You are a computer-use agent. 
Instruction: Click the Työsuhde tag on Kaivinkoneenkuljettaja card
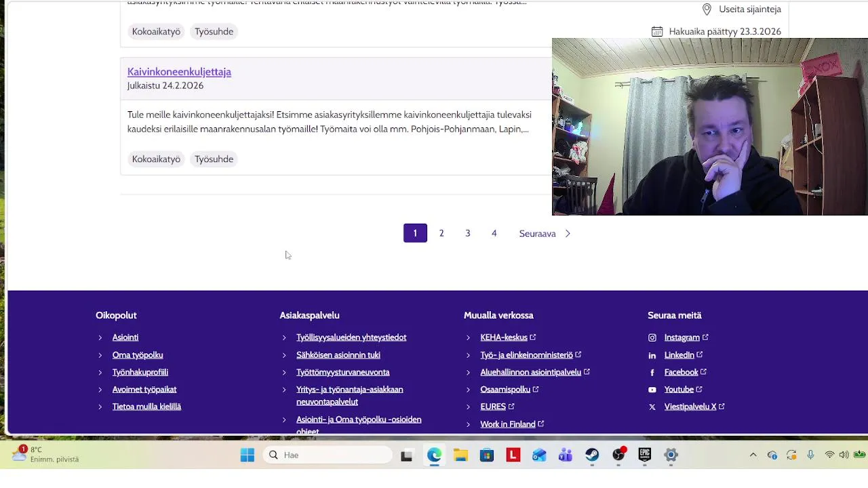click(x=214, y=159)
